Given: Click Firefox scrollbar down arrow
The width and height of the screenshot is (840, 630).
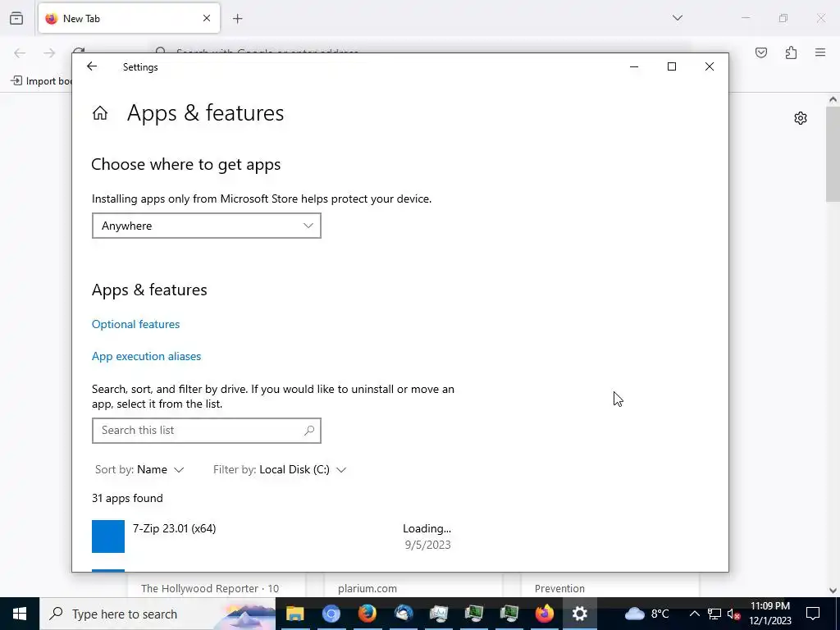Looking at the screenshot, I should 833,591.
